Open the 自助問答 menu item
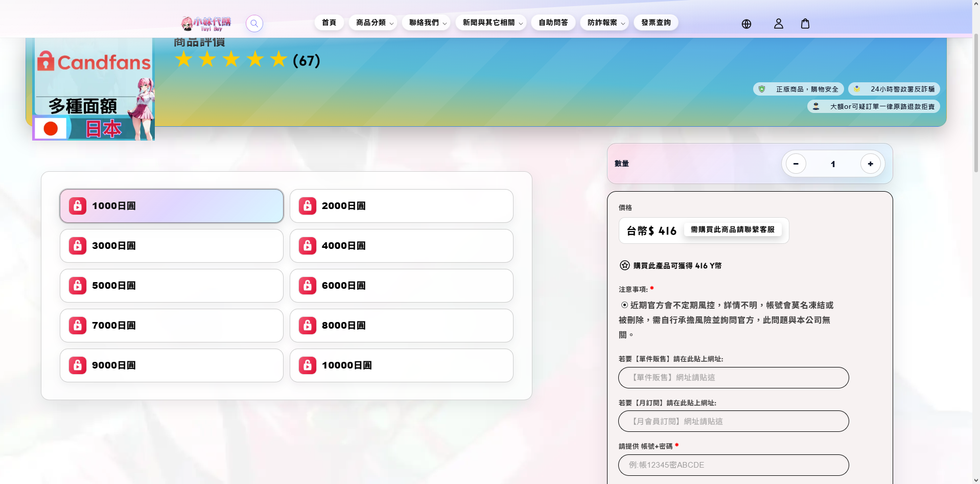This screenshot has height=484, width=980. (x=553, y=22)
